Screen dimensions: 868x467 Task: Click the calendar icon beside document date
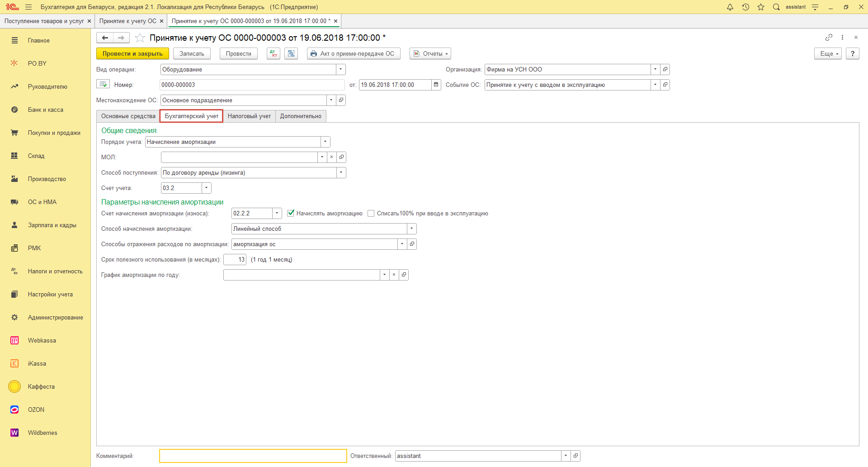436,85
